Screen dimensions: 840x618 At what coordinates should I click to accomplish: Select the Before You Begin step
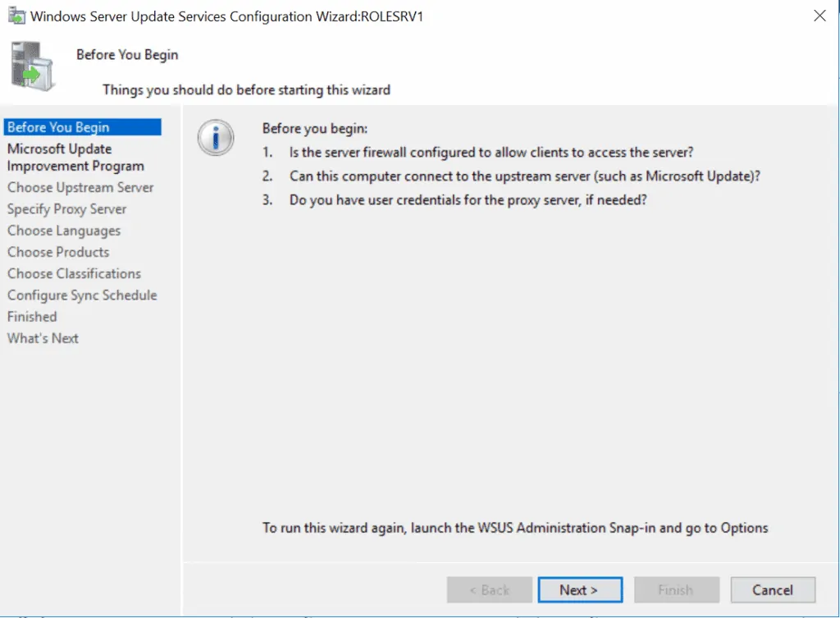pos(57,127)
